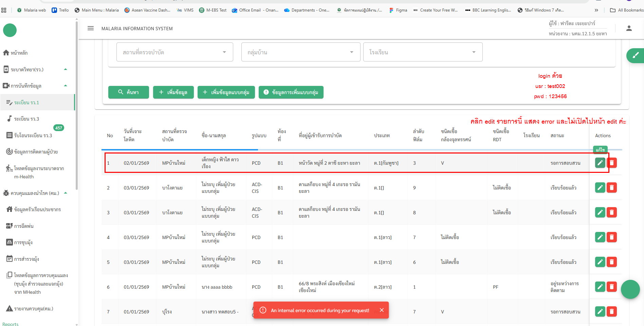Screen dimensions: 644x326
Task: Dismiss the internal error notification
Action: [x=382, y=310]
